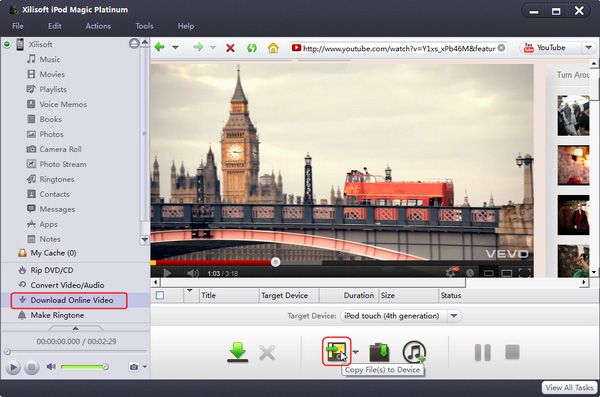Clear the URL with the gray X
The height and width of the screenshot is (397, 600).
pos(501,48)
